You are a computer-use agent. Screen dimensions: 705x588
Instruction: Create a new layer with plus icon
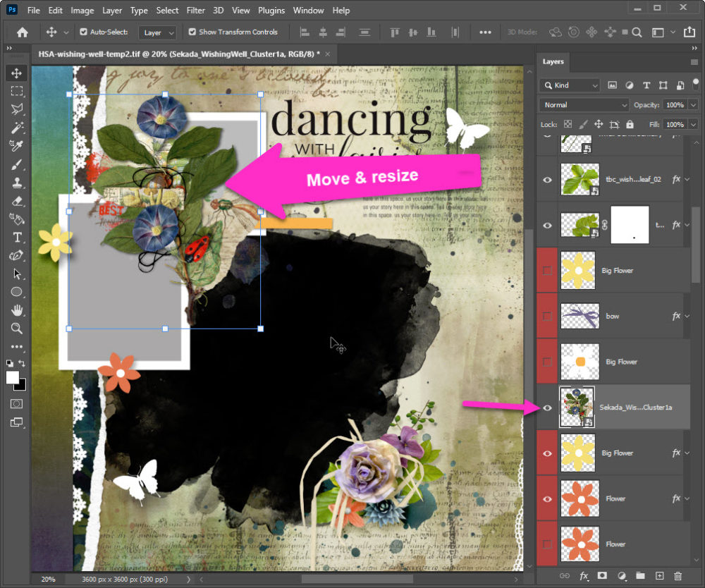(x=659, y=576)
